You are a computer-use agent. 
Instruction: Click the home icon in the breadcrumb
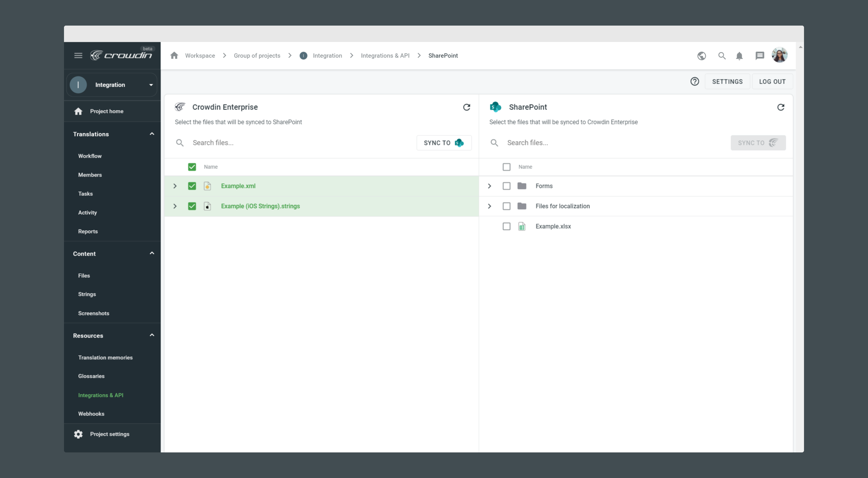coord(174,56)
